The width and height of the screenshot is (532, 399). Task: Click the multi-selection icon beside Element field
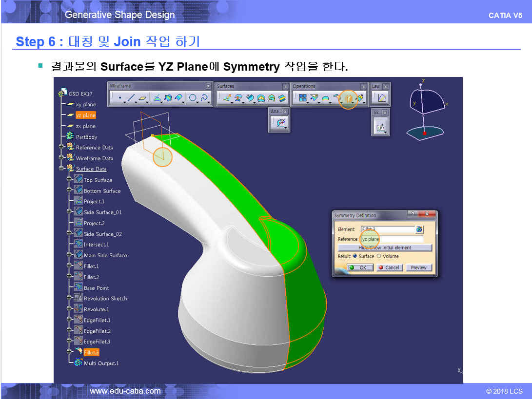coord(419,229)
